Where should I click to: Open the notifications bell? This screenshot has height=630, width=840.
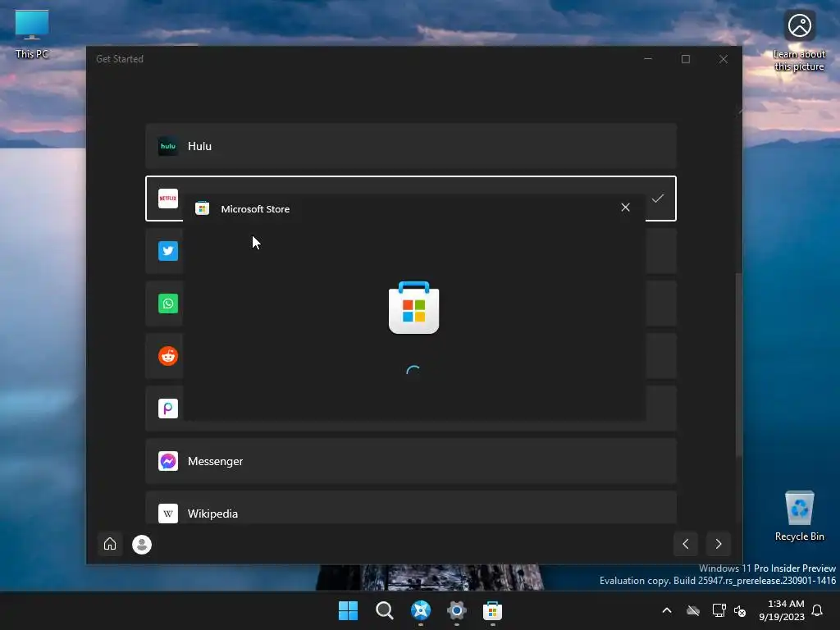[818, 610]
